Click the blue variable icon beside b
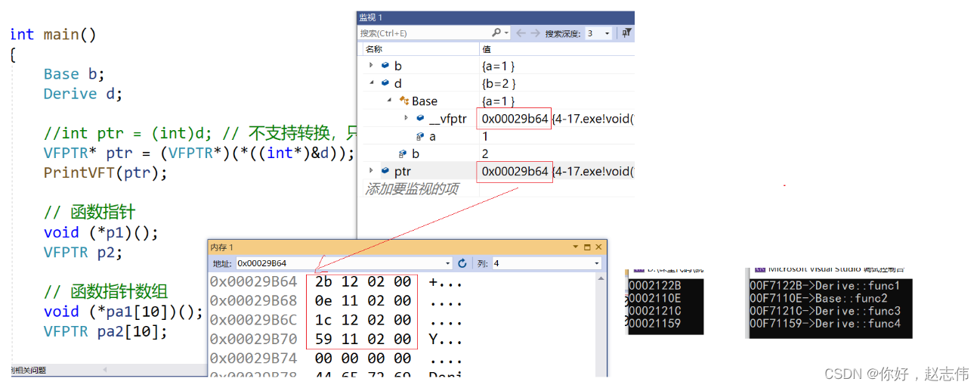This screenshot has width=980, height=388. point(385,66)
